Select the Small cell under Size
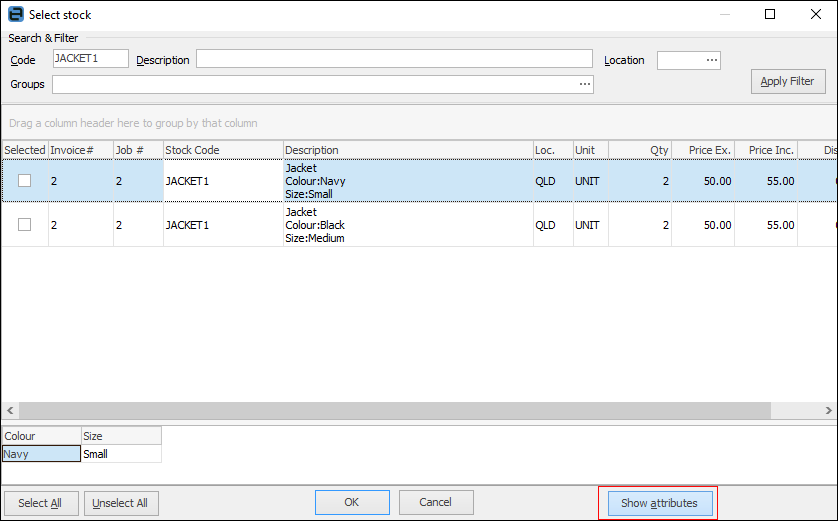This screenshot has width=838, height=521. click(121, 454)
